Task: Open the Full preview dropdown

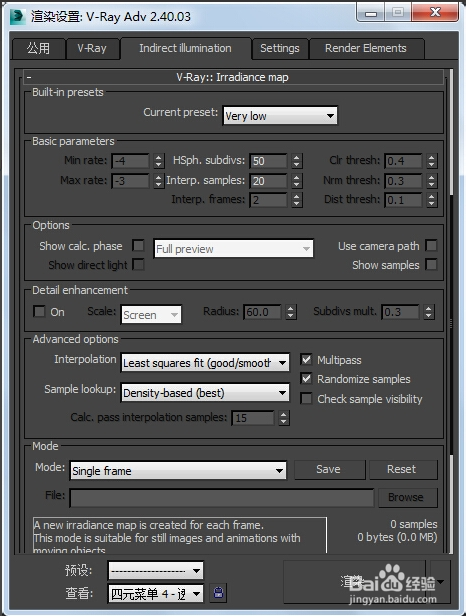Action: coord(234,249)
